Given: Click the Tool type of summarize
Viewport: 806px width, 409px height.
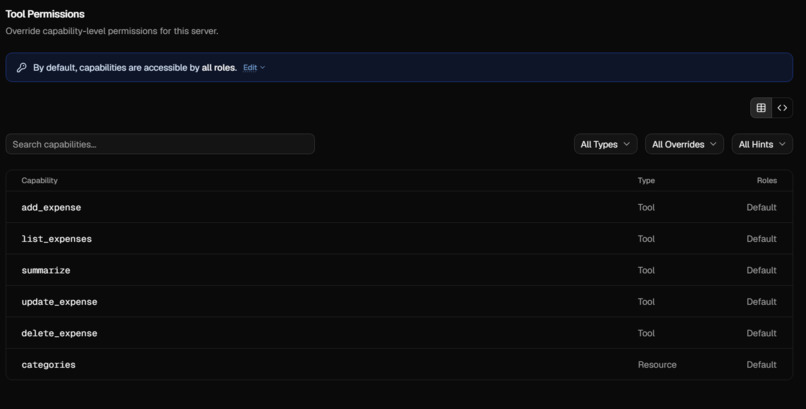Looking at the screenshot, I should point(646,270).
